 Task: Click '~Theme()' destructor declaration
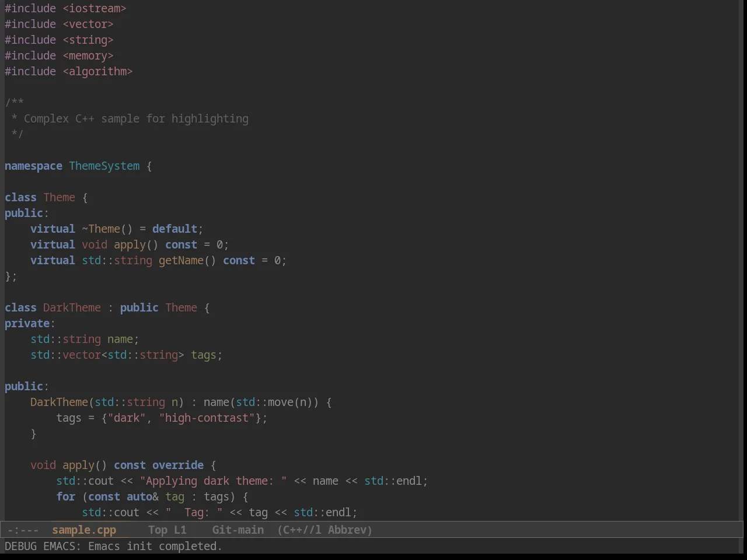tap(107, 229)
